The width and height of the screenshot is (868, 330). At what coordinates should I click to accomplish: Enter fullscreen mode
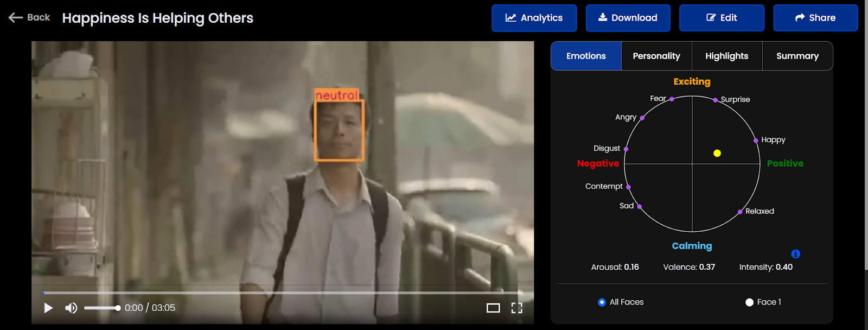(x=517, y=308)
